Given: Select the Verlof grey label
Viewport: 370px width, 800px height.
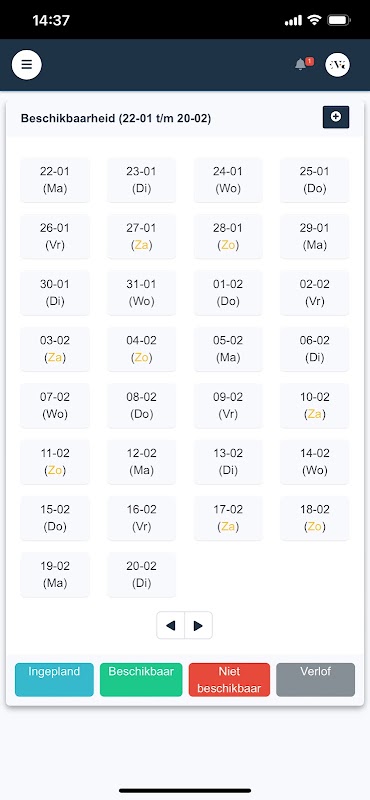Looking at the screenshot, I should coord(315,680).
